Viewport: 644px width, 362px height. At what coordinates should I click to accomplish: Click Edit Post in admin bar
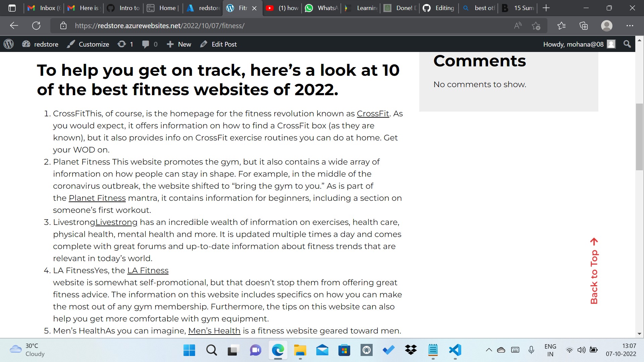pos(218,44)
